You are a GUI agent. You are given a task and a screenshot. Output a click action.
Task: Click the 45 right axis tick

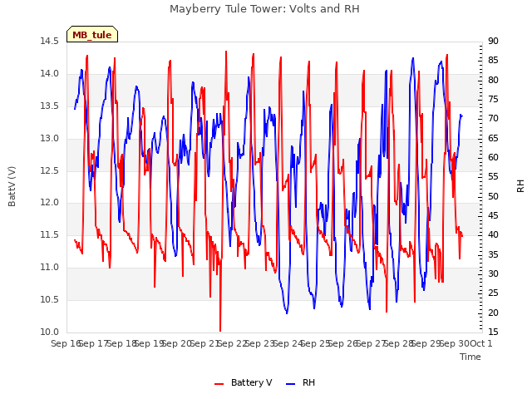coord(493,216)
